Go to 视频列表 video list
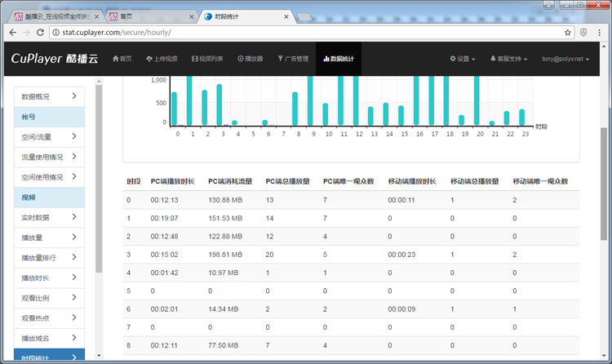This screenshot has height=364, width=612. pos(207,59)
